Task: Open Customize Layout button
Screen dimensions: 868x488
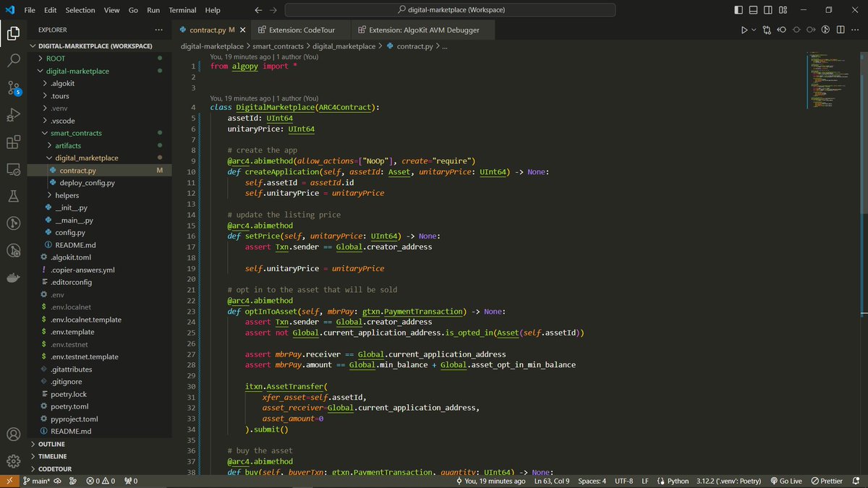Action: tap(782, 10)
